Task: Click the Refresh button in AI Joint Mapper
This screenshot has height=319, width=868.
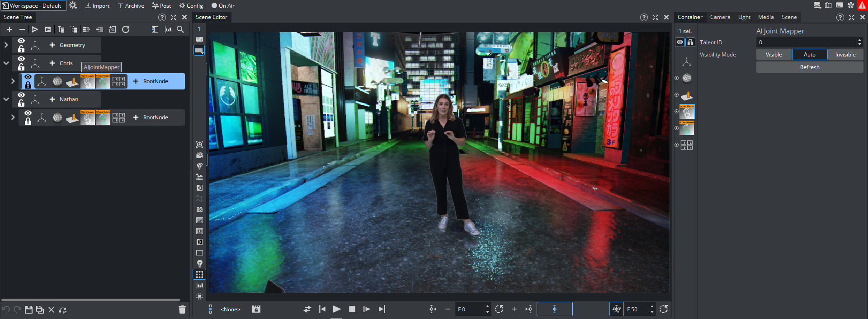Action: [x=809, y=67]
